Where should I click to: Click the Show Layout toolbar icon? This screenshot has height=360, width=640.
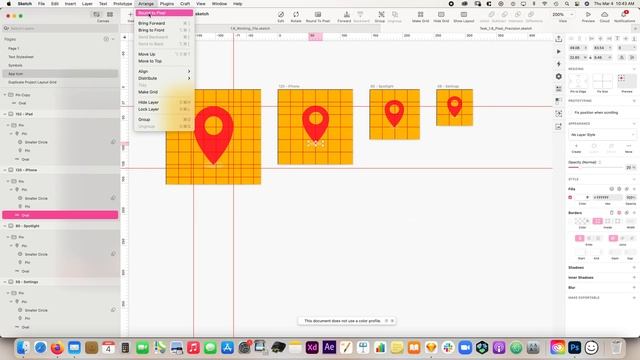click(x=464, y=16)
